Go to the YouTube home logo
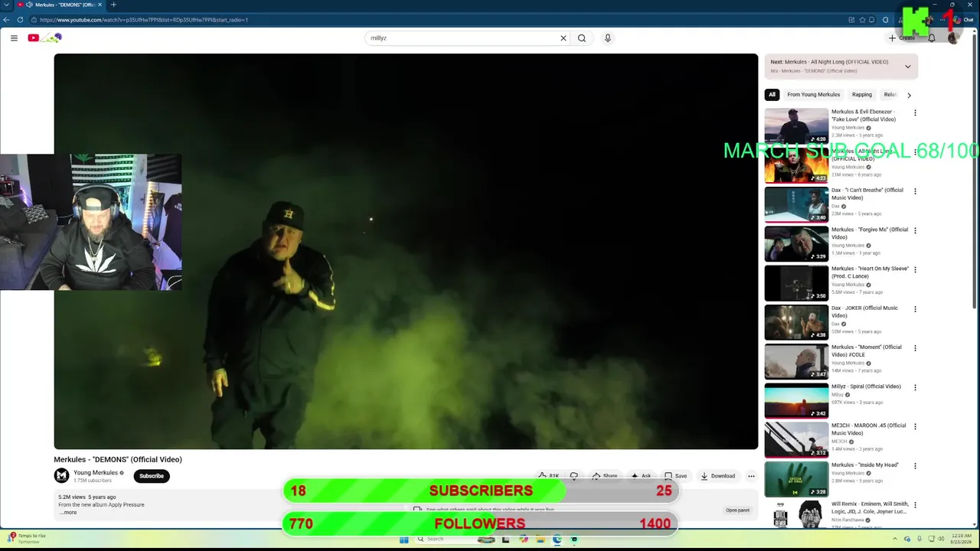Image resolution: width=980 pixels, height=551 pixels. tap(44, 37)
